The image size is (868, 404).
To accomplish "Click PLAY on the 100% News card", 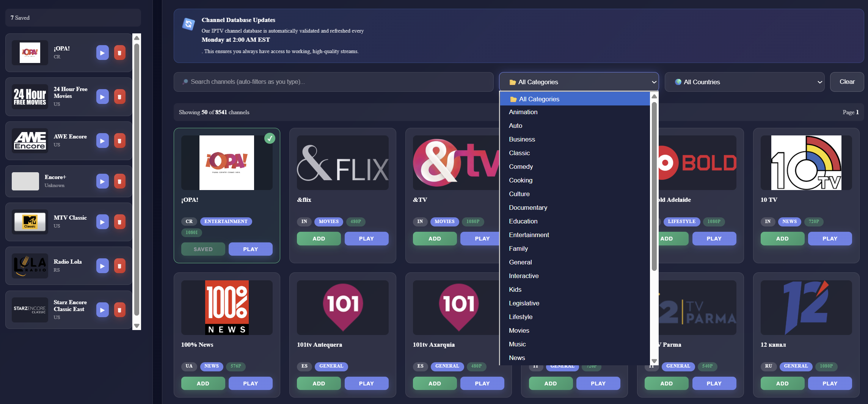I will (250, 383).
